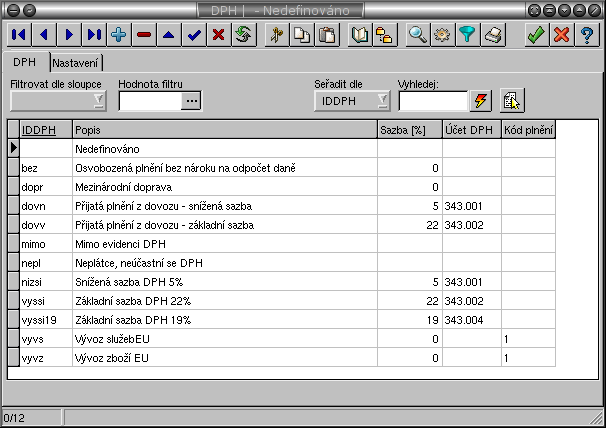The width and height of the screenshot is (606, 428).
Task: Go to the last record
Action: tap(94, 34)
